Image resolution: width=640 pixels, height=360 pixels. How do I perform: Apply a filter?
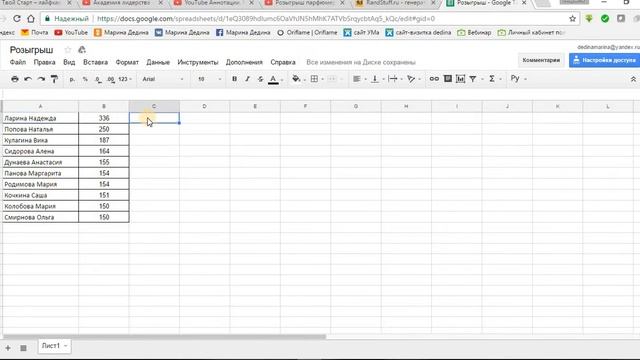pyautogui.click(x=473, y=79)
